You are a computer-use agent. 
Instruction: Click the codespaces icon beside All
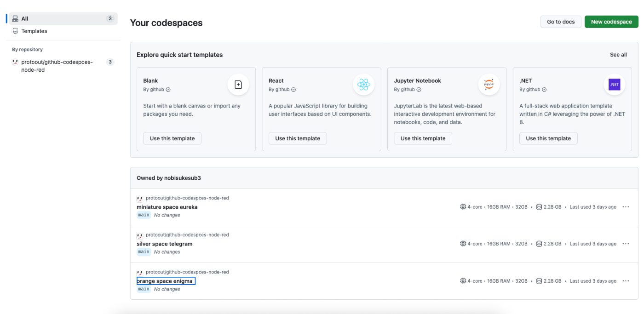point(15,18)
